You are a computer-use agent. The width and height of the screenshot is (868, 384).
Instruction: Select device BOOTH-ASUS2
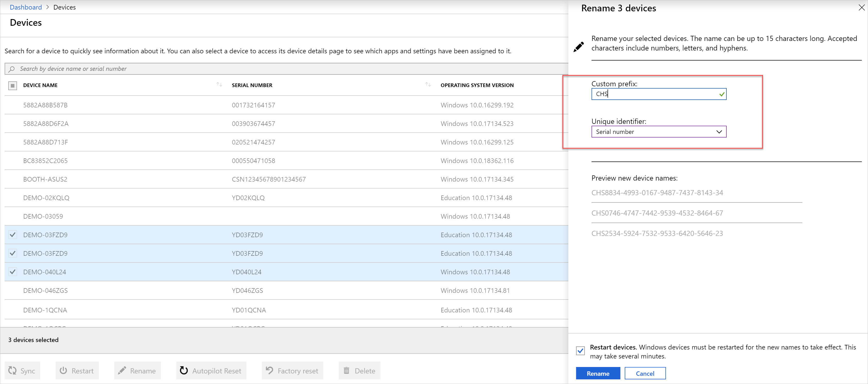[x=45, y=179]
